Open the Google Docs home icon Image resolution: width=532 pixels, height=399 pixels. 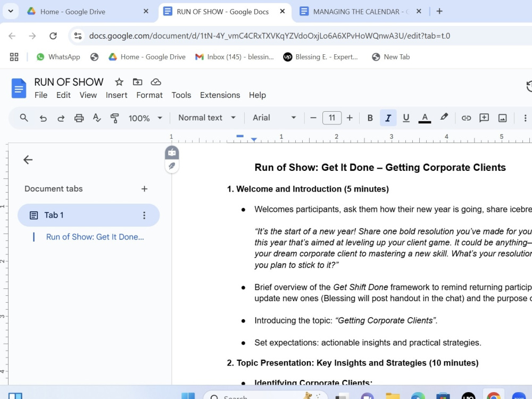19,88
